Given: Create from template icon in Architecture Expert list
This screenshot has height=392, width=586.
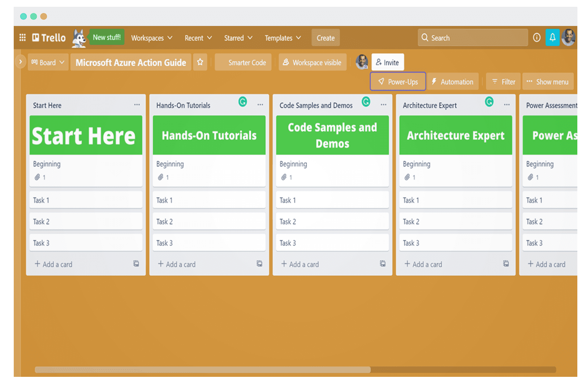Looking at the screenshot, I should [506, 263].
